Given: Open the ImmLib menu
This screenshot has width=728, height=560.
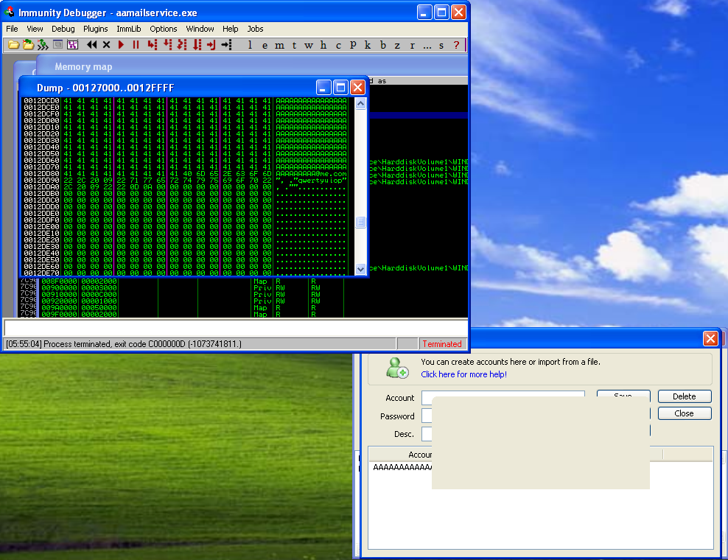Looking at the screenshot, I should click(129, 29).
